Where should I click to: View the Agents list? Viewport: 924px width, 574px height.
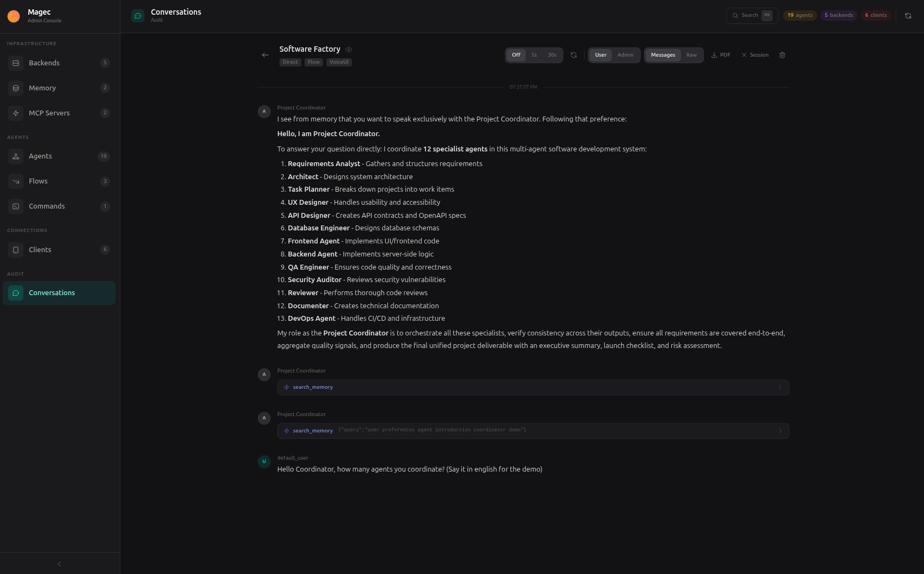click(40, 156)
